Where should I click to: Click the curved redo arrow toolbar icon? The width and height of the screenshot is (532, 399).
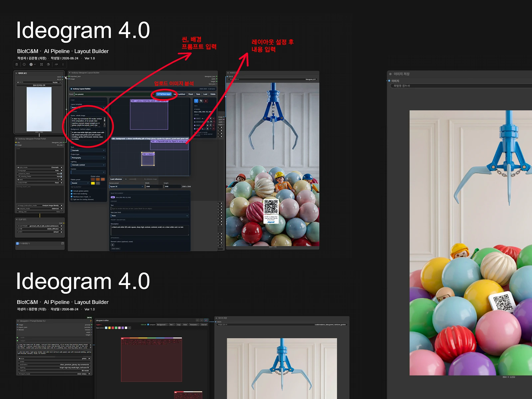(x=56, y=65)
